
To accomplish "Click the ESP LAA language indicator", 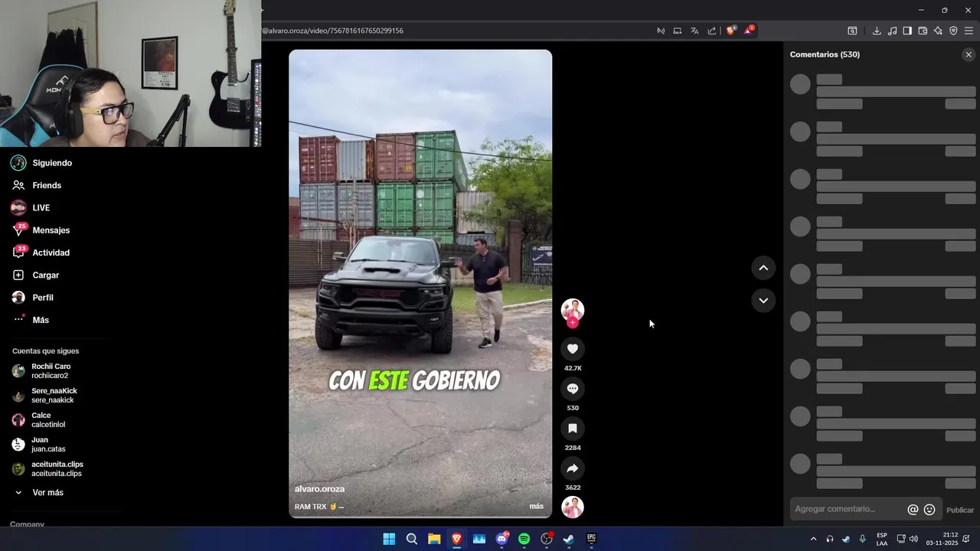I will coord(882,539).
